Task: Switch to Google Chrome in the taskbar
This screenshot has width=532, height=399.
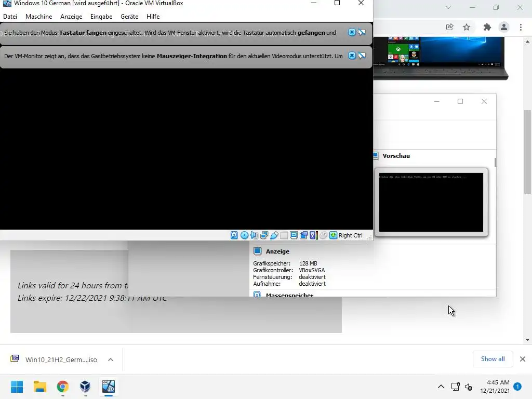Action: [x=62, y=387]
